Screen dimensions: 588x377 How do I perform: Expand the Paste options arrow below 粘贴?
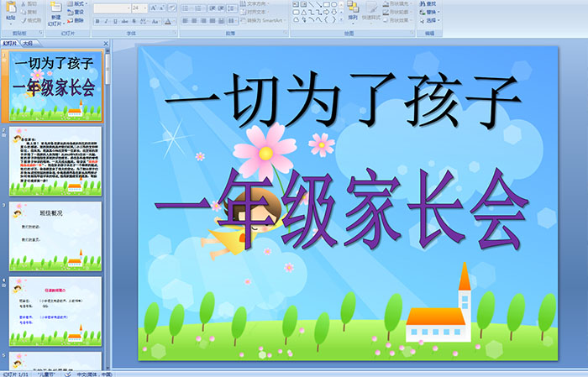pyautogui.click(x=11, y=23)
